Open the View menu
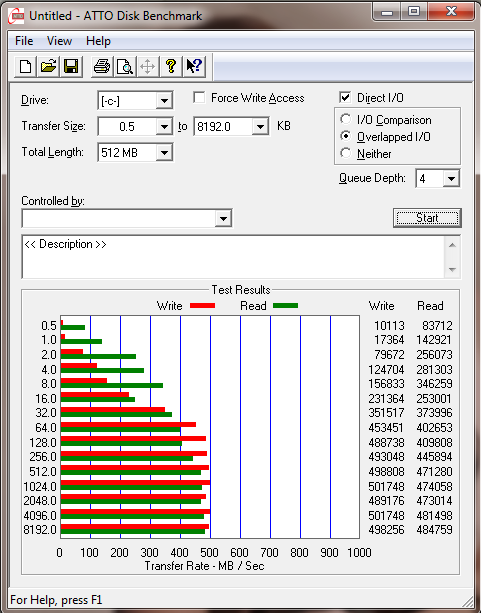This screenshot has width=481, height=615. tap(59, 41)
